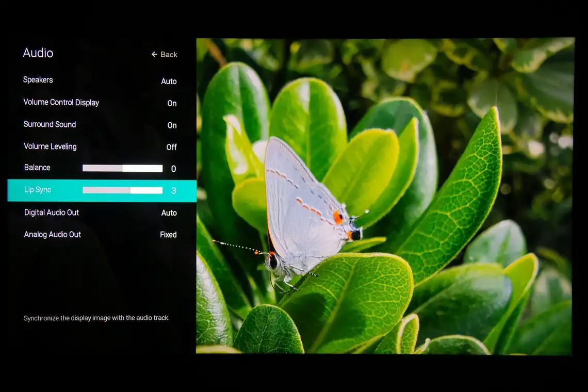This screenshot has height=392, width=588.
Task: Click the Audio menu title
Action: [38, 53]
